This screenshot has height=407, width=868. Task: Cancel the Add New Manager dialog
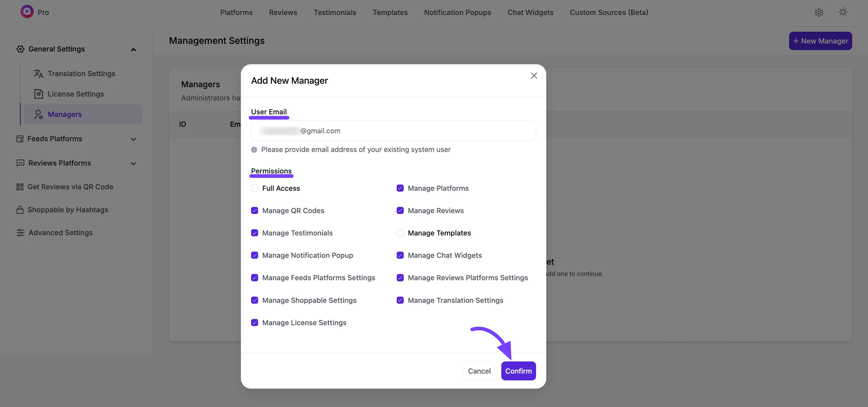pos(479,370)
